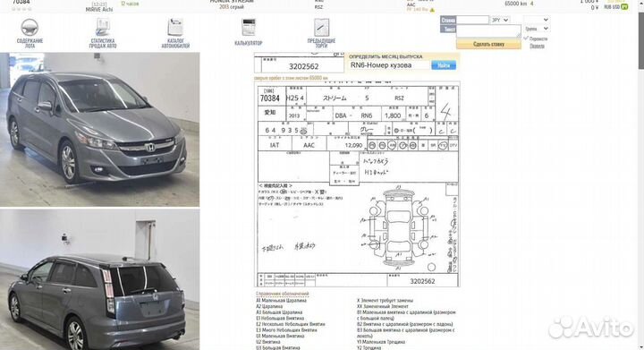This screenshot has width=644, height=350.
Task: Click the auction sheet image
Action: coord(357,184)
